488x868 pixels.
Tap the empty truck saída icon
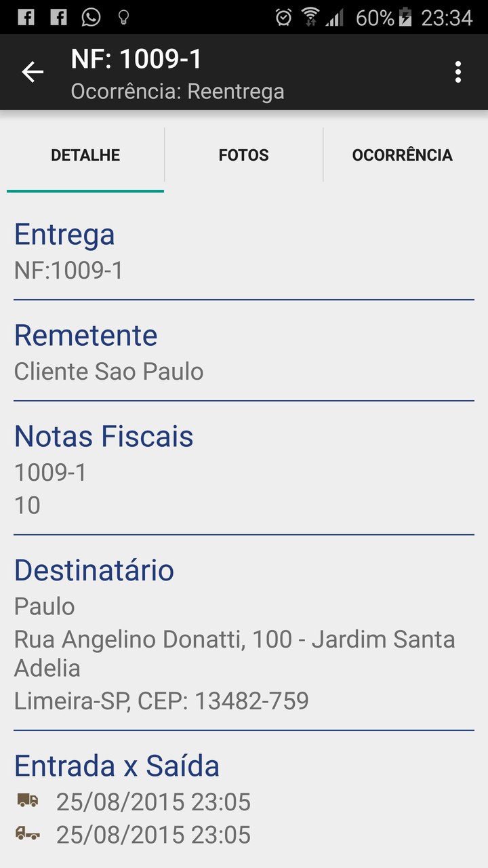pyautogui.click(x=28, y=833)
